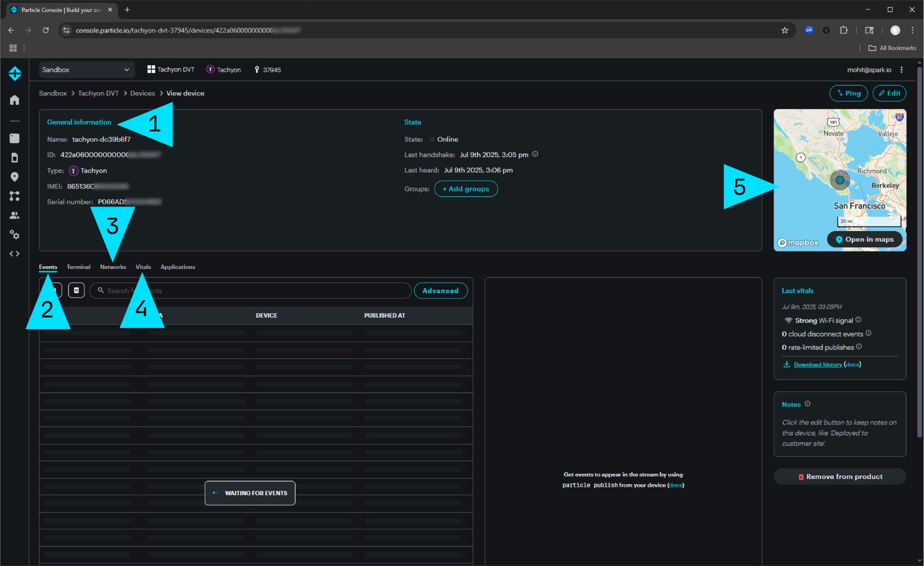Click info icon next to rate-limited publishes
Image resolution: width=924 pixels, height=566 pixels.
coord(859,347)
